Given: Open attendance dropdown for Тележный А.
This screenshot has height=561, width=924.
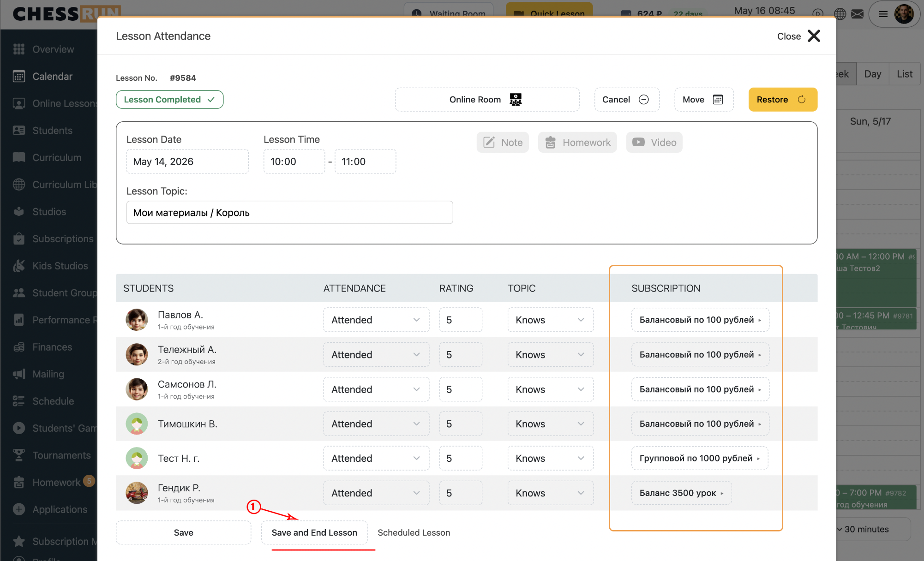Looking at the screenshot, I should click(x=376, y=355).
